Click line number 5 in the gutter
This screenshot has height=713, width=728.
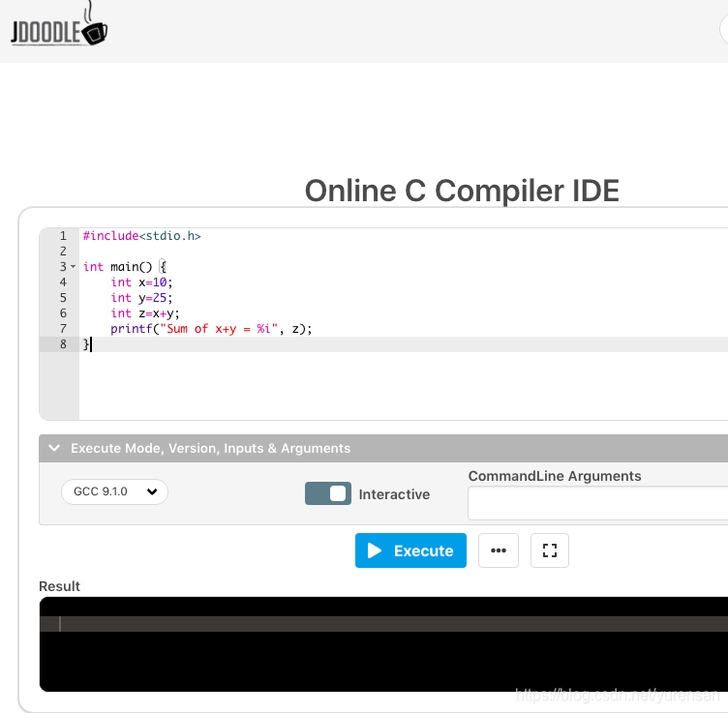(x=63, y=298)
